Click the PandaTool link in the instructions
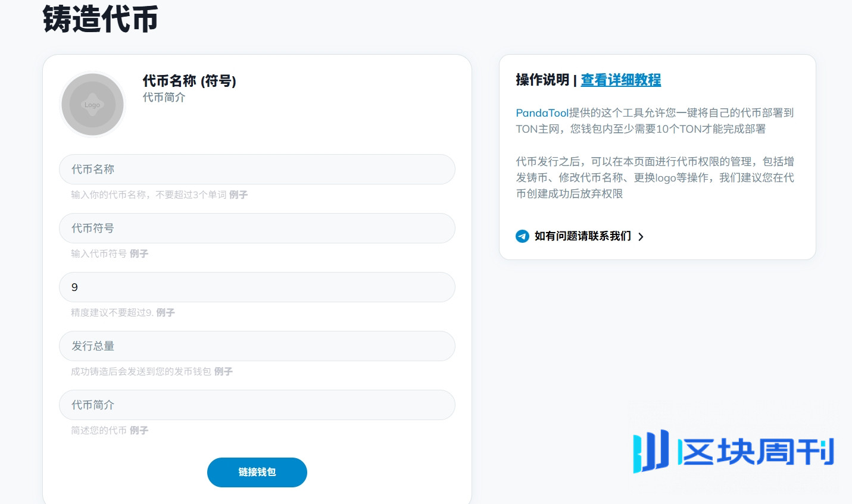 (x=542, y=112)
